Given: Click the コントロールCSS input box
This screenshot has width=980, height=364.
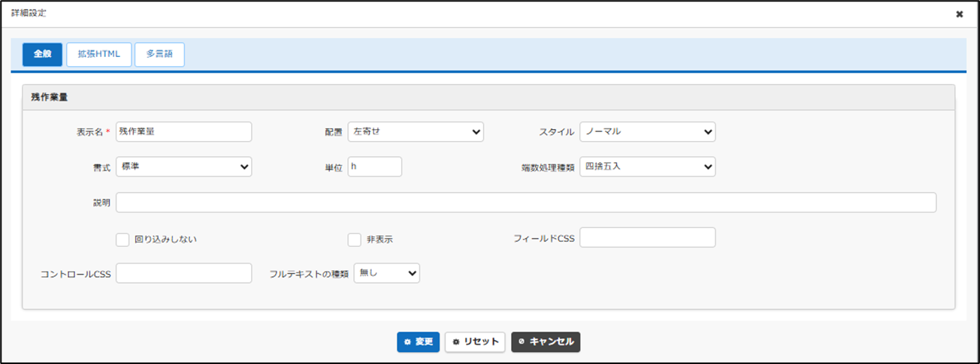Looking at the screenshot, I should pyautogui.click(x=183, y=273).
